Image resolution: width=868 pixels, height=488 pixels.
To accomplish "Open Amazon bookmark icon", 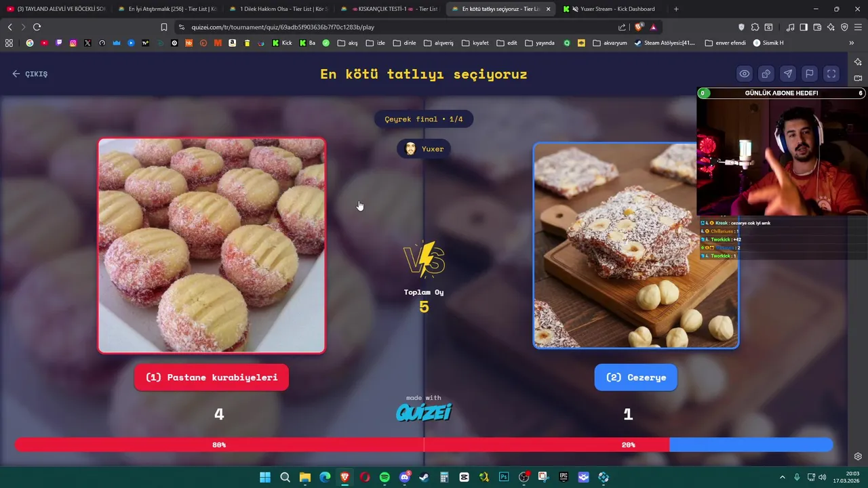I will click(233, 43).
